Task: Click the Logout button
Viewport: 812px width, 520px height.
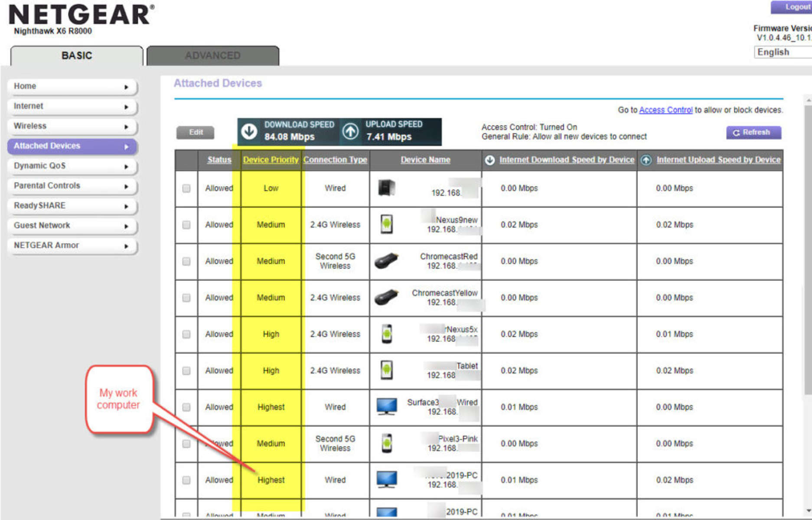Action: coord(792,7)
